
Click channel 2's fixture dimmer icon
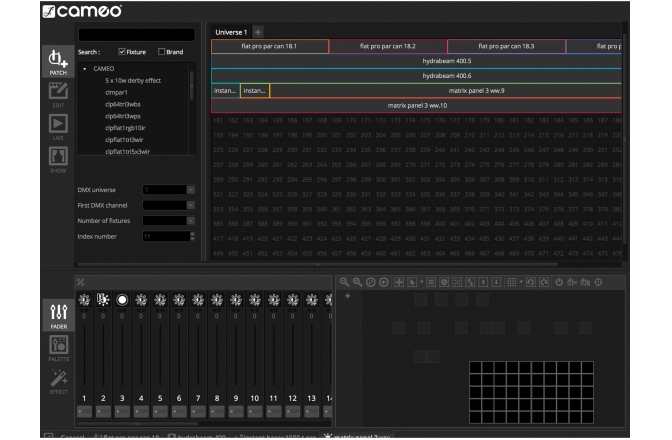[x=103, y=299]
